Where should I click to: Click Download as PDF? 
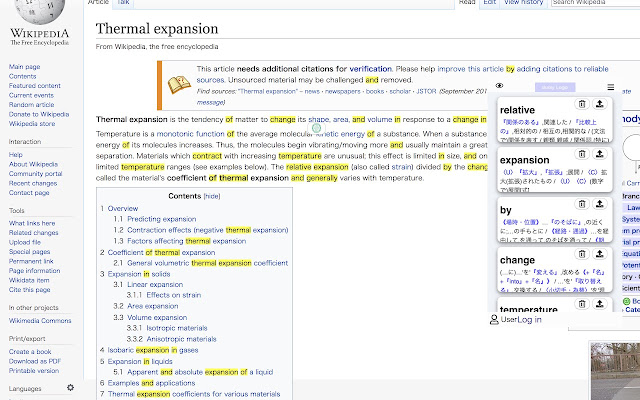35,361
